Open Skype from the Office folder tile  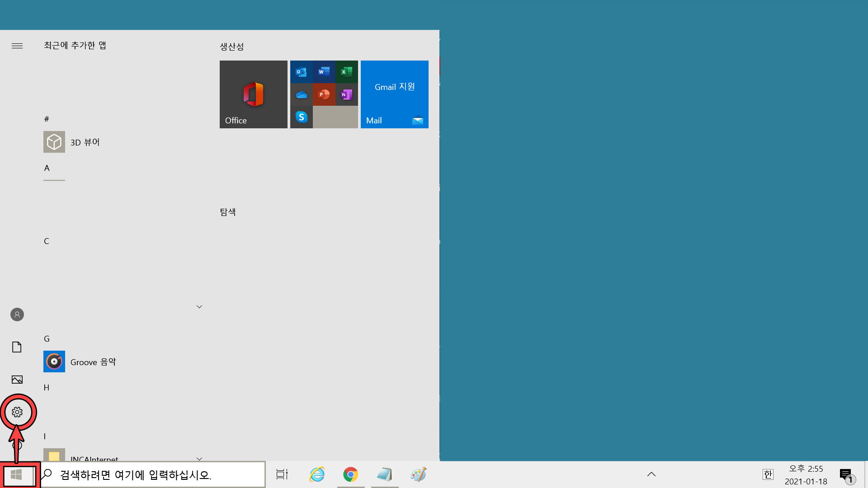pos(301,117)
